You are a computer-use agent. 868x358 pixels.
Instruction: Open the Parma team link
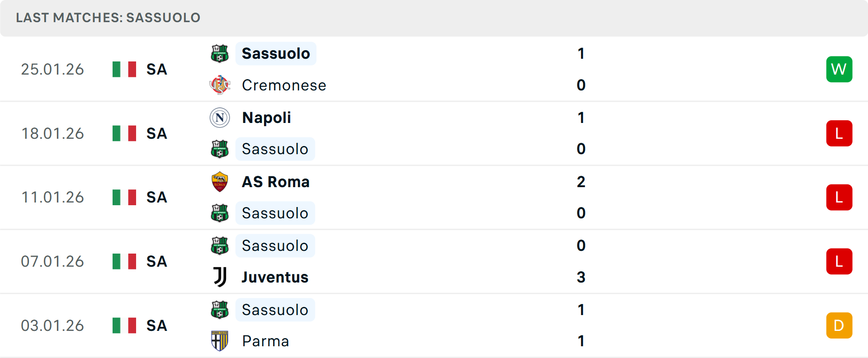coord(265,341)
